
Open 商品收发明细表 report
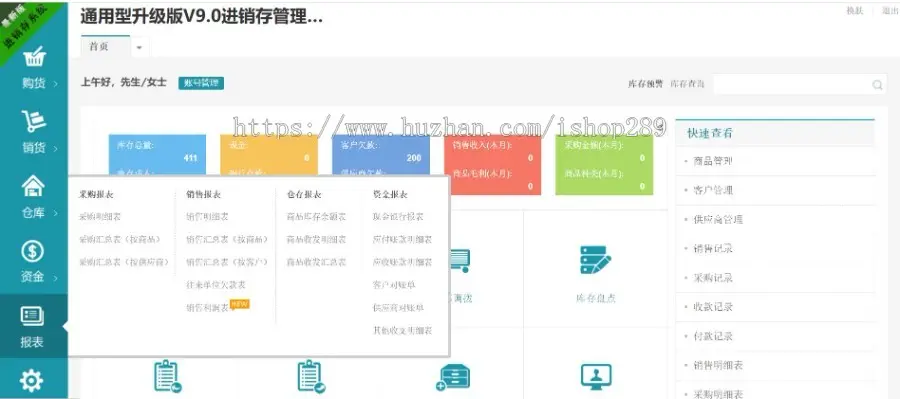click(x=316, y=239)
